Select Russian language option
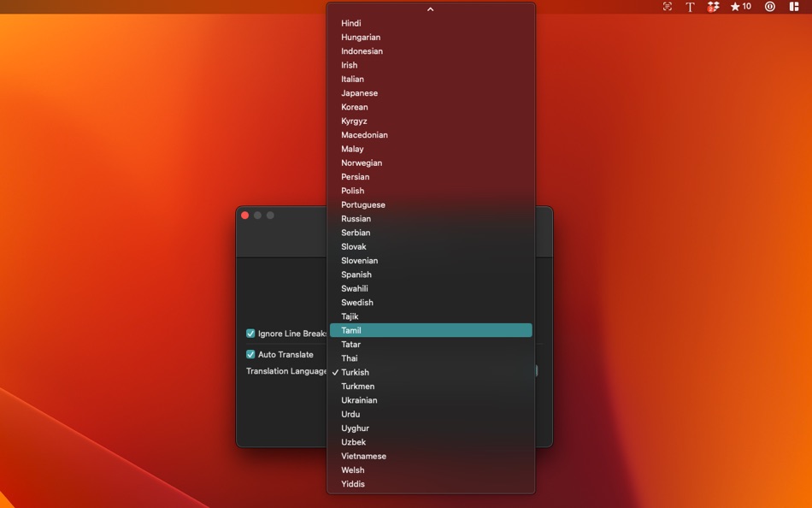This screenshot has width=812, height=508. 431,219
